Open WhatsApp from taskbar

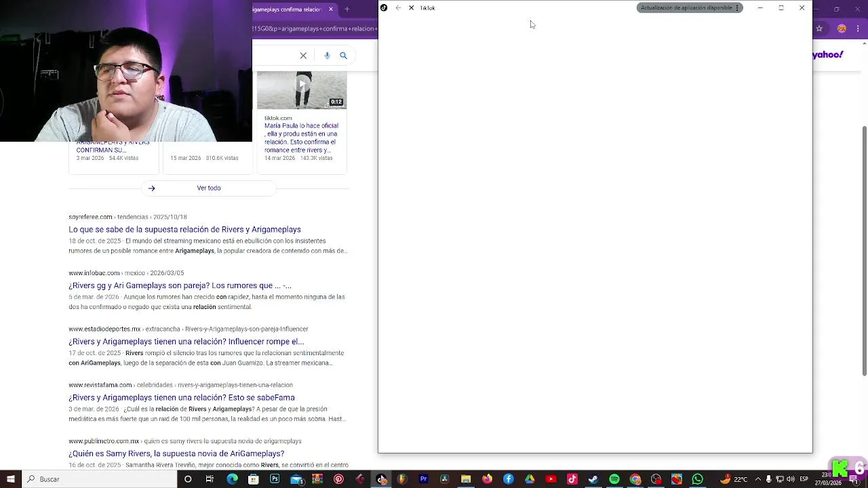pos(698,479)
